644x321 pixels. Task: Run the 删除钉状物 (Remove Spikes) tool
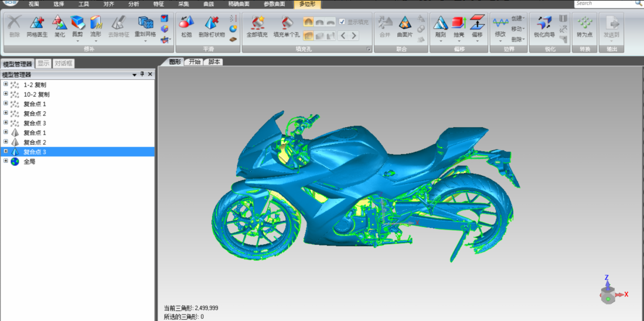pos(212,26)
